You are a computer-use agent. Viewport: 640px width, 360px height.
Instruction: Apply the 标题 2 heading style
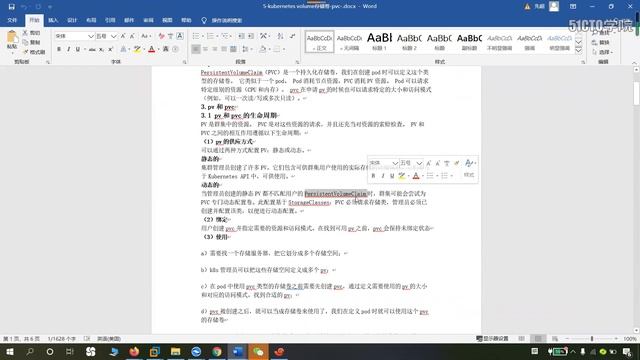tap(409, 42)
